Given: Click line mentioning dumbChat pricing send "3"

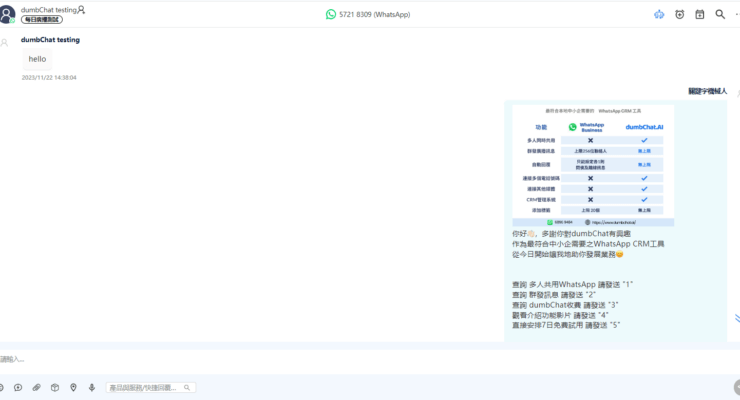Looking at the screenshot, I should point(565,305).
